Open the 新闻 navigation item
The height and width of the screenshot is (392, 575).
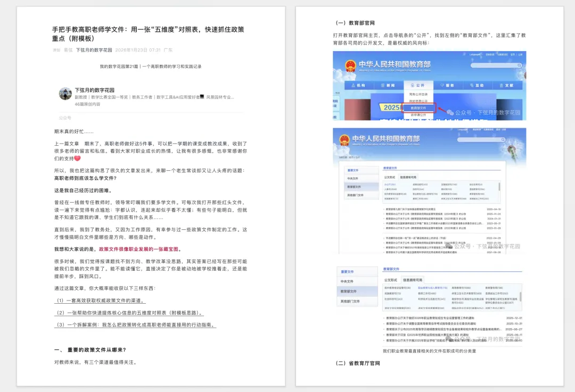[x=388, y=85]
